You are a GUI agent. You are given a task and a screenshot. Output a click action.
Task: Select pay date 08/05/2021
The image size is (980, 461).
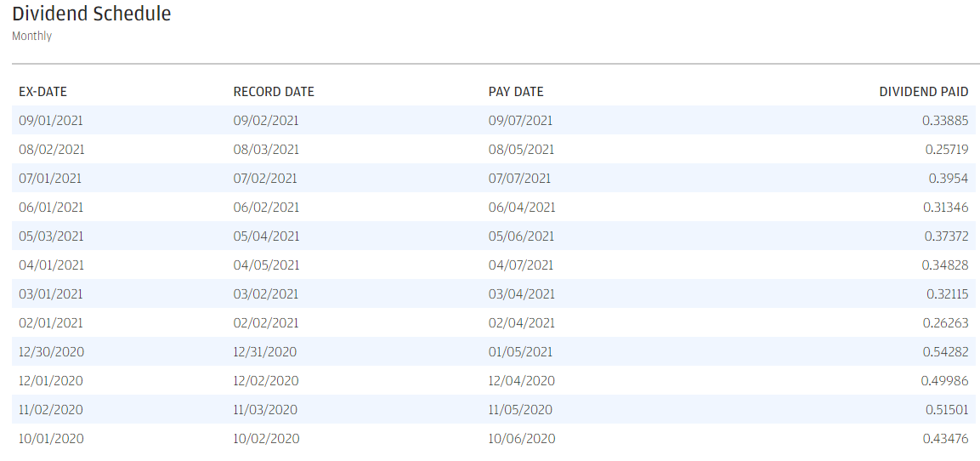(521, 150)
